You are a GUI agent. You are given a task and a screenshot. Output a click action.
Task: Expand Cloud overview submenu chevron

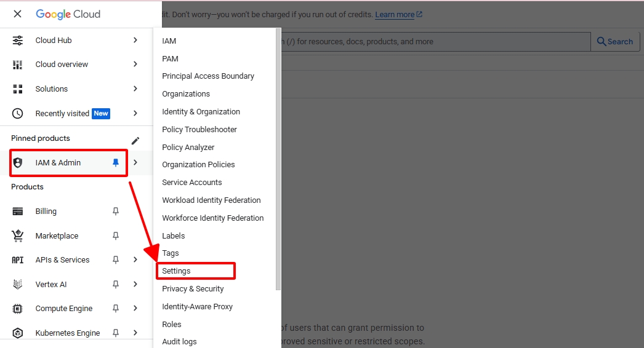(135, 64)
